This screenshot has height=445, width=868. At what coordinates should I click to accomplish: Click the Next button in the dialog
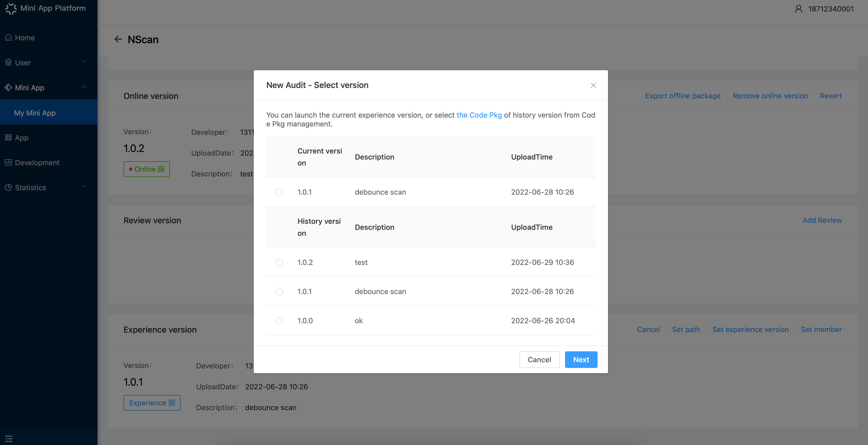(x=581, y=359)
